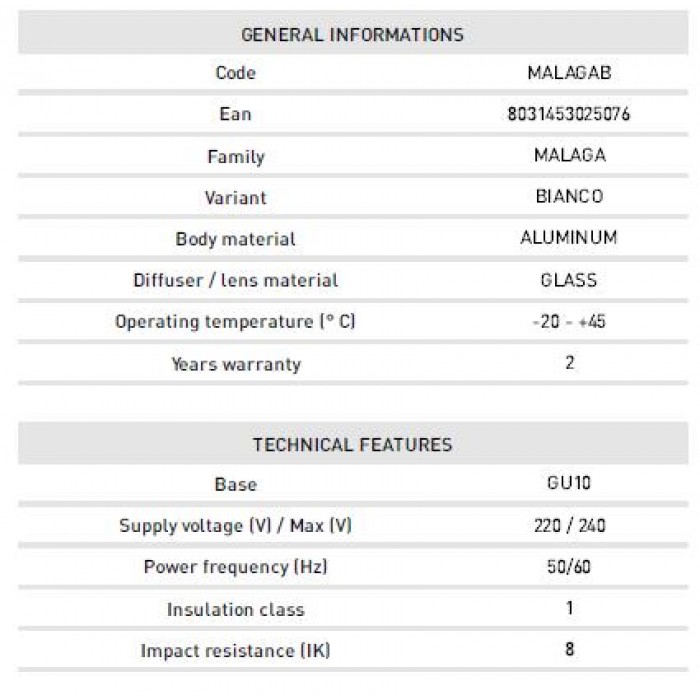Viewport: 700px width, 700px height.
Task: Click the GENERAL INFORMATIONS section header
Action: point(352,34)
